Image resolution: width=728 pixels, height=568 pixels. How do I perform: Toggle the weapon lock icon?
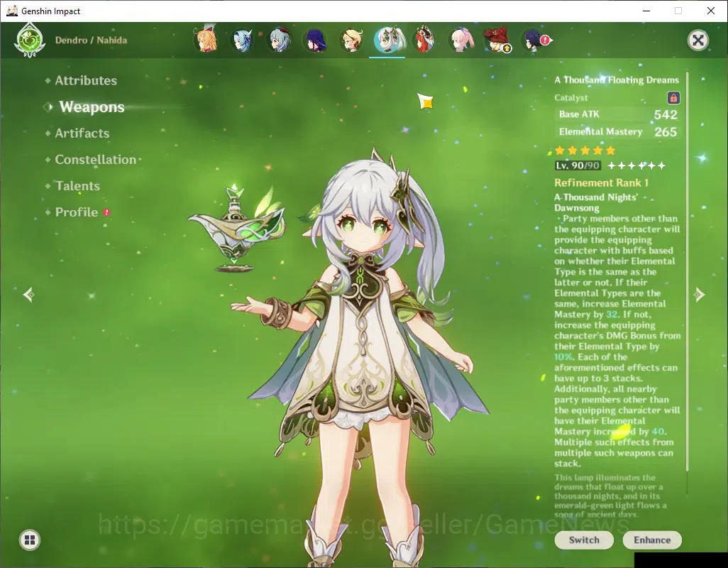pos(673,97)
